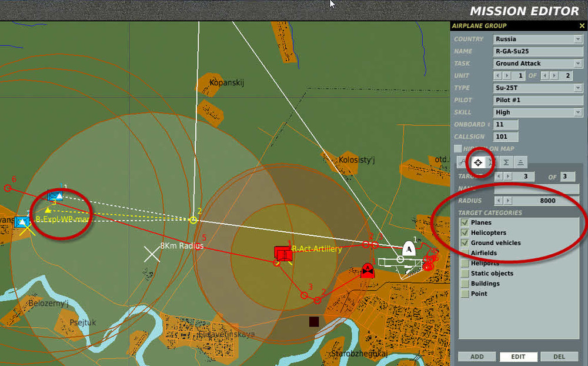Viewport: 588px width, 366px height.
Task: Select white waypoint circle on the runway
Action: pos(400,259)
